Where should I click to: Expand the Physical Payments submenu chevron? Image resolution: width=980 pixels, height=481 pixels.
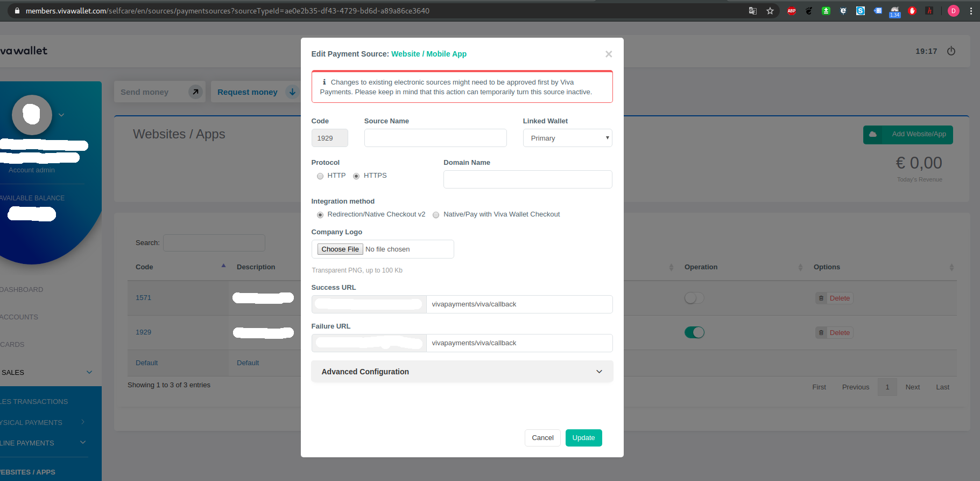(83, 422)
